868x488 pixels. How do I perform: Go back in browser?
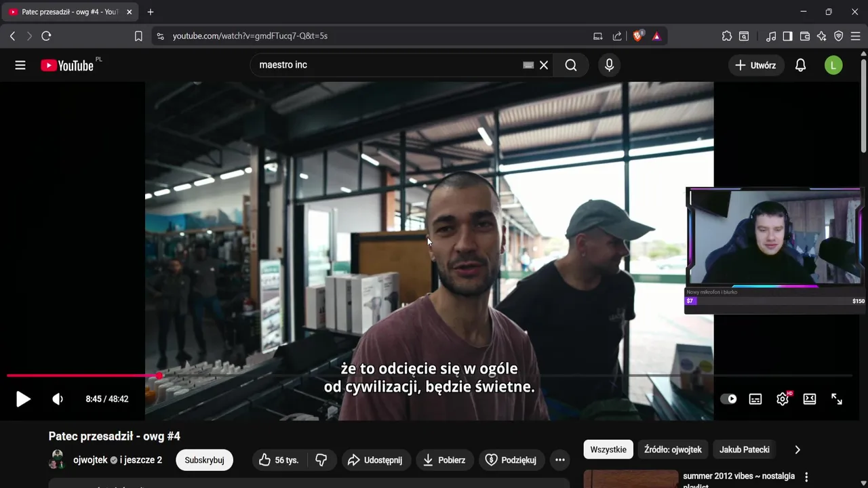click(12, 36)
